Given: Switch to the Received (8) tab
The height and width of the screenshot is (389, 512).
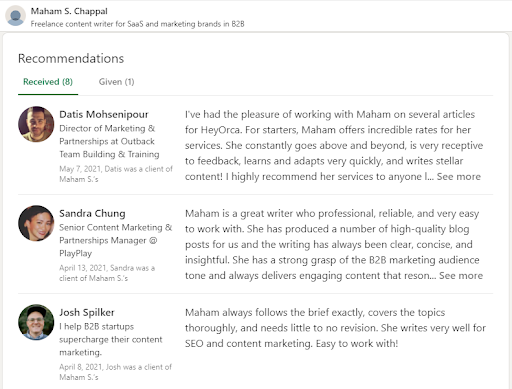Looking at the screenshot, I should coord(48,82).
